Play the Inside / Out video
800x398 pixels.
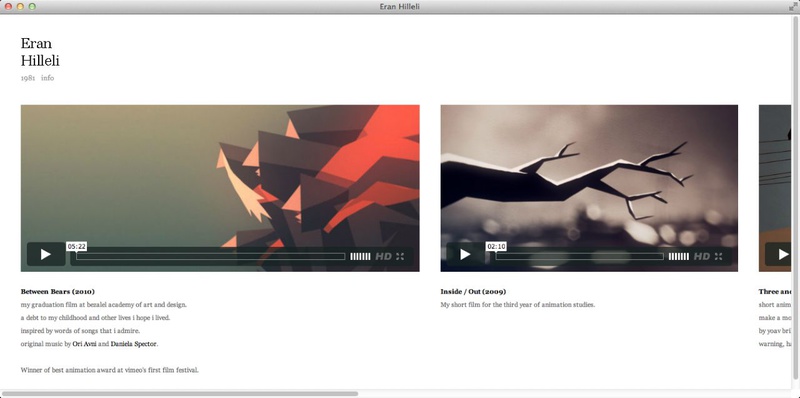465,254
